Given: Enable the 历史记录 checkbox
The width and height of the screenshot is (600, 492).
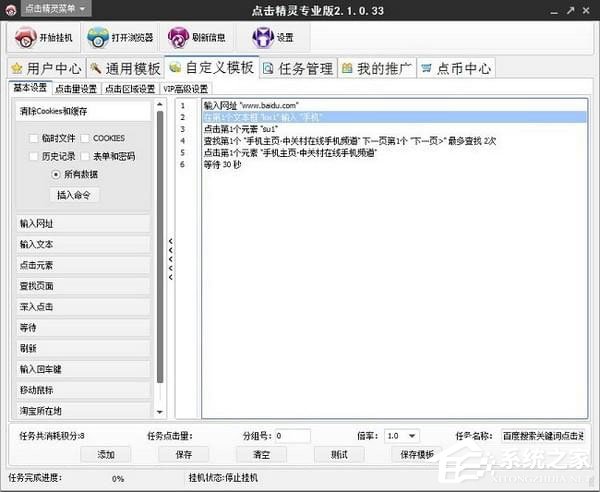Looking at the screenshot, I should tap(34, 156).
